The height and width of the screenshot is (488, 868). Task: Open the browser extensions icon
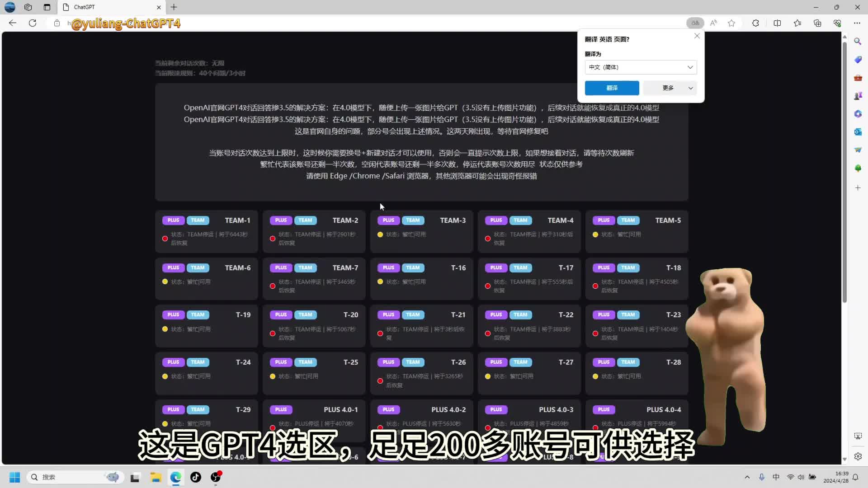[755, 23]
